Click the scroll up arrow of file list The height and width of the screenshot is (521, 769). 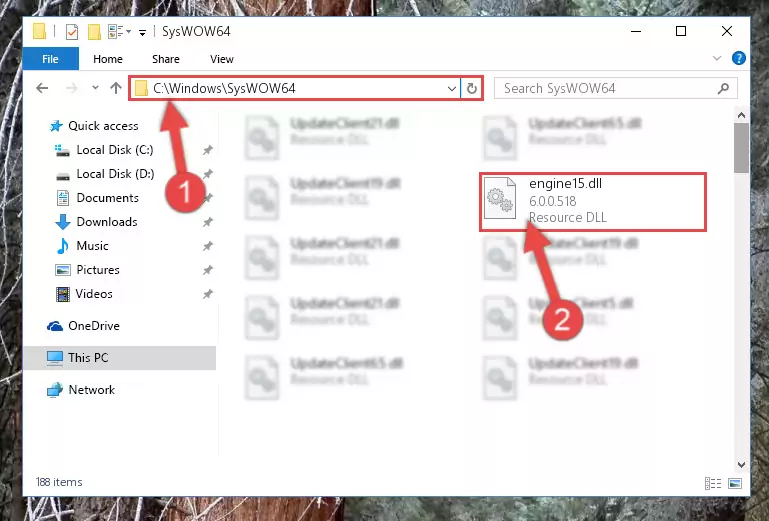click(742, 116)
